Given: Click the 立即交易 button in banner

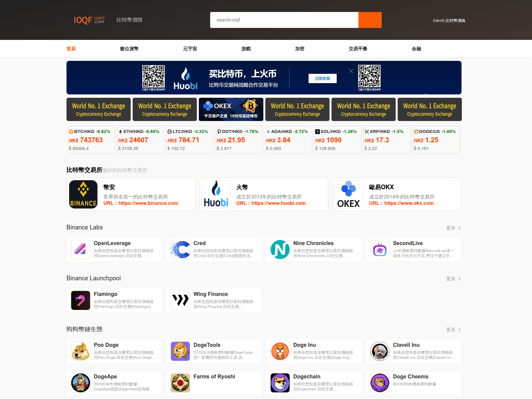Looking at the screenshot, I should 323,78.
